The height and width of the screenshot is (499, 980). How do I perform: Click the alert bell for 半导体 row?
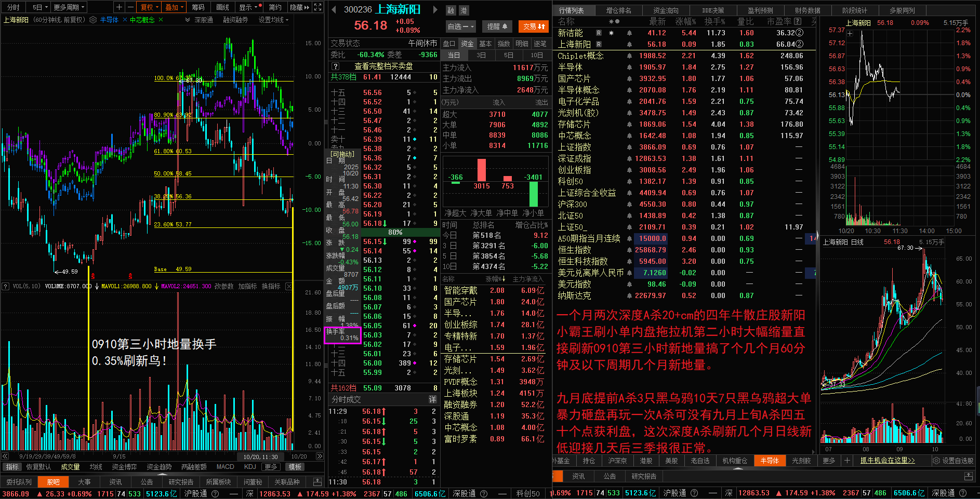tap(629, 67)
